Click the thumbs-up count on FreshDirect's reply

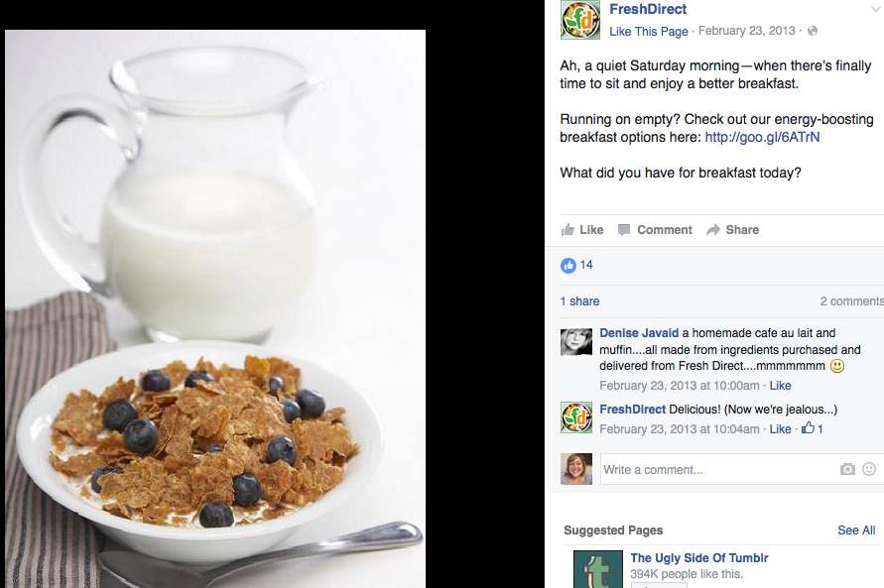[x=813, y=428]
